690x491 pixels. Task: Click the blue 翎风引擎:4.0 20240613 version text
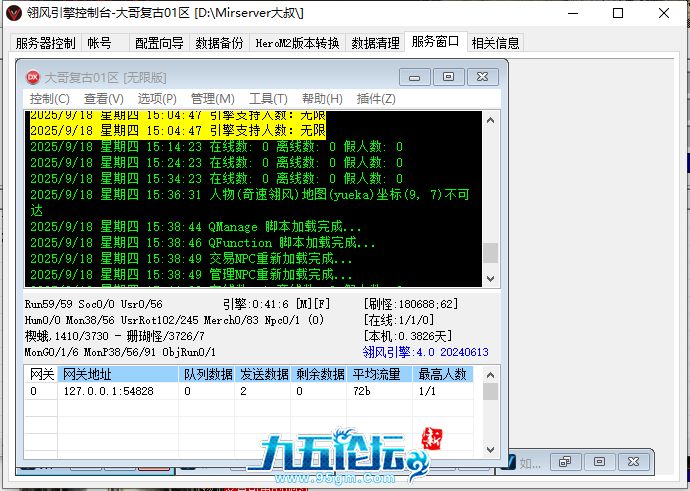426,352
